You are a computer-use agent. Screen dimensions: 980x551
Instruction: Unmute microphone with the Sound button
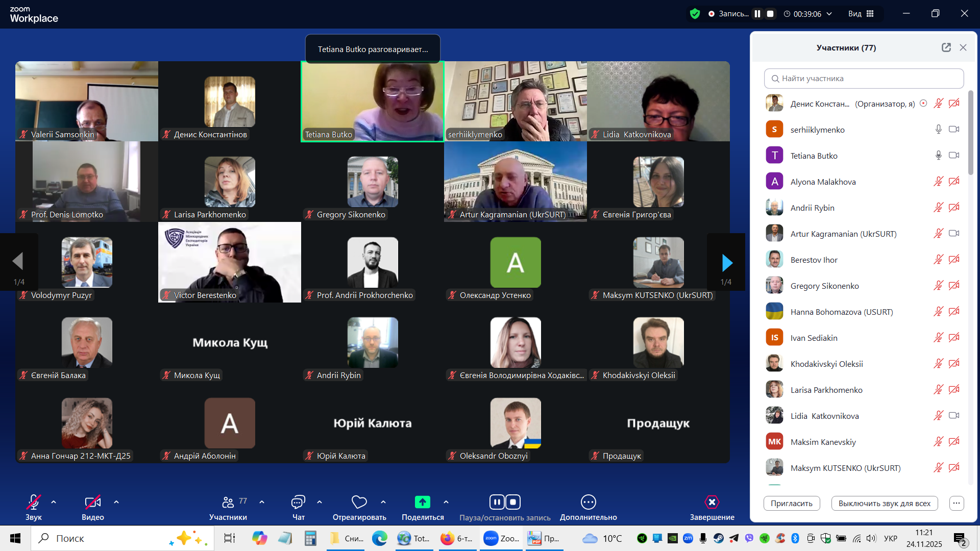pos(34,503)
